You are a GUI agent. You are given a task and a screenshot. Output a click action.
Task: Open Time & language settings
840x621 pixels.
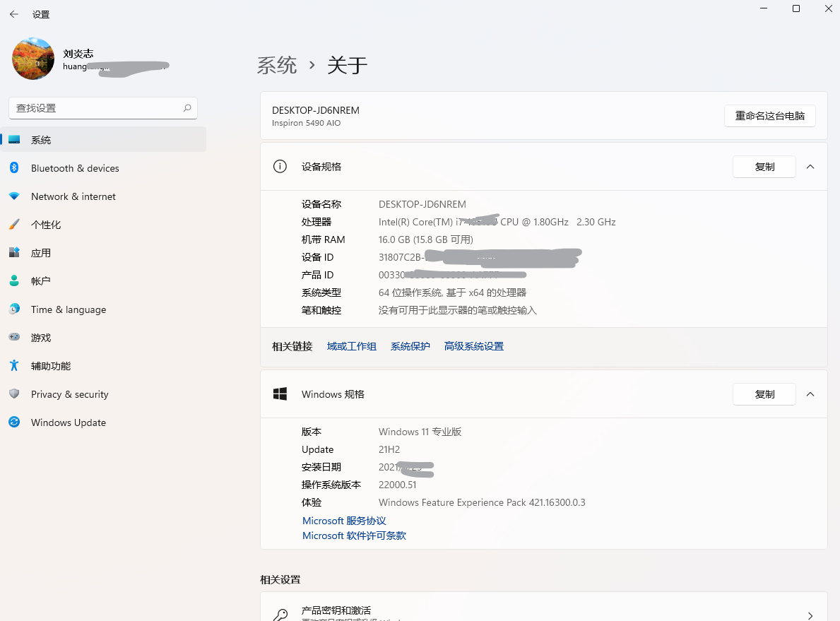tap(68, 309)
